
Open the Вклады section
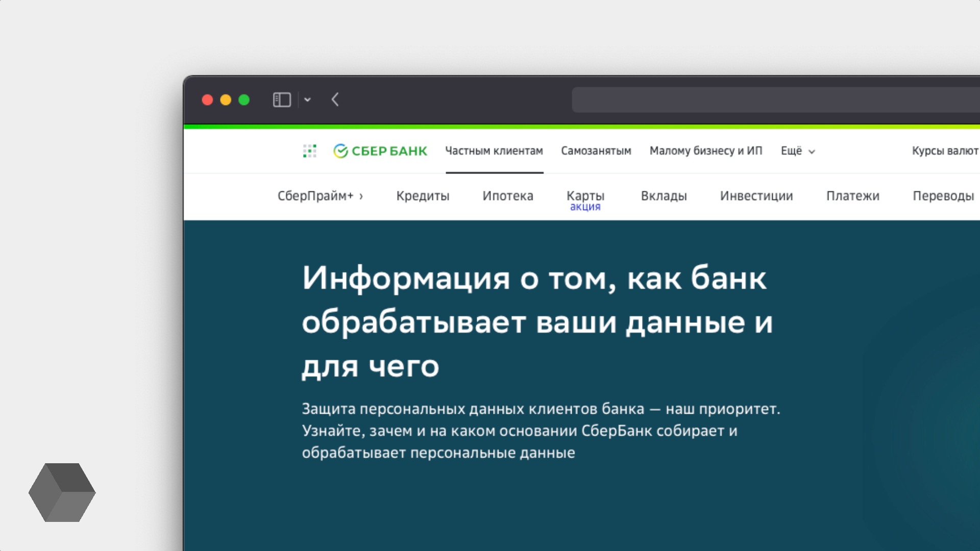click(664, 196)
